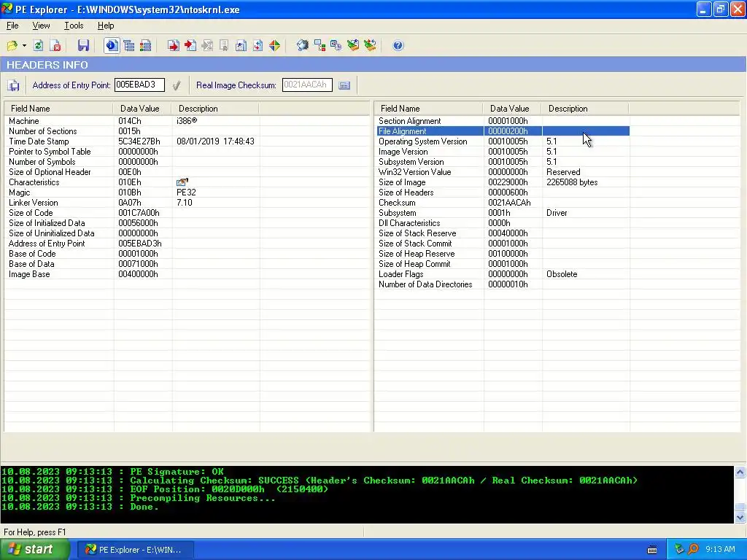The width and height of the screenshot is (747, 560).
Task: Click the Remove Debug Info brush icon
Action: [x=353, y=46]
